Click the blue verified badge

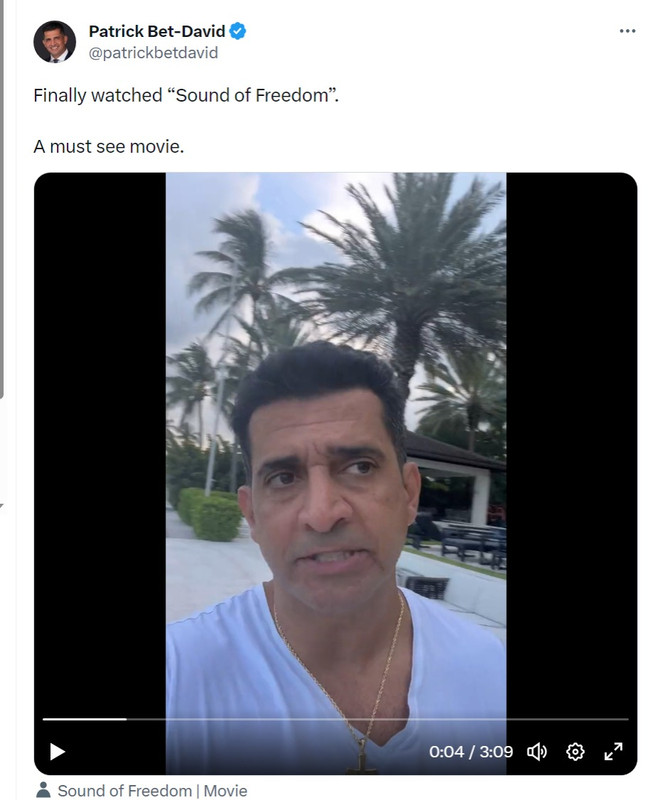pyautogui.click(x=237, y=31)
